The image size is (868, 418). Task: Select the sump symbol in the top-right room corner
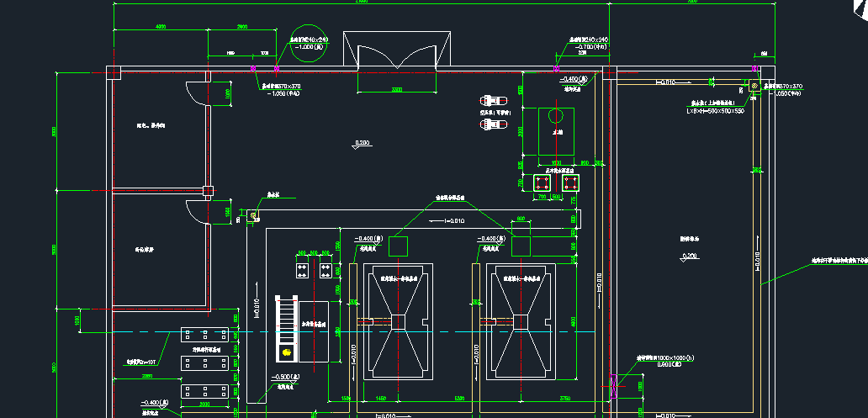pyautogui.click(x=754, y=86)
